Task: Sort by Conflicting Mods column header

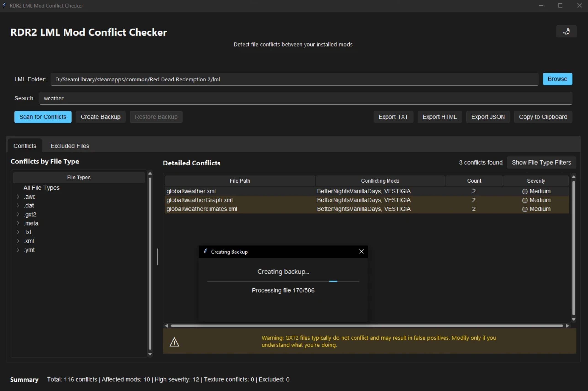Action: point(380,181)
